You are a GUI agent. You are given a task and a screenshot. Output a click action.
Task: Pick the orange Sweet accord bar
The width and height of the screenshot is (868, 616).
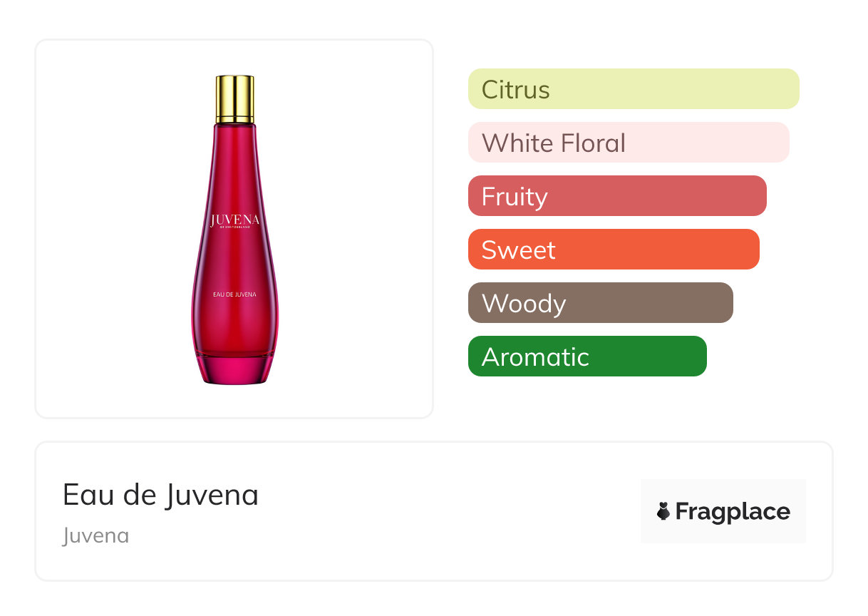pos(613,250)
